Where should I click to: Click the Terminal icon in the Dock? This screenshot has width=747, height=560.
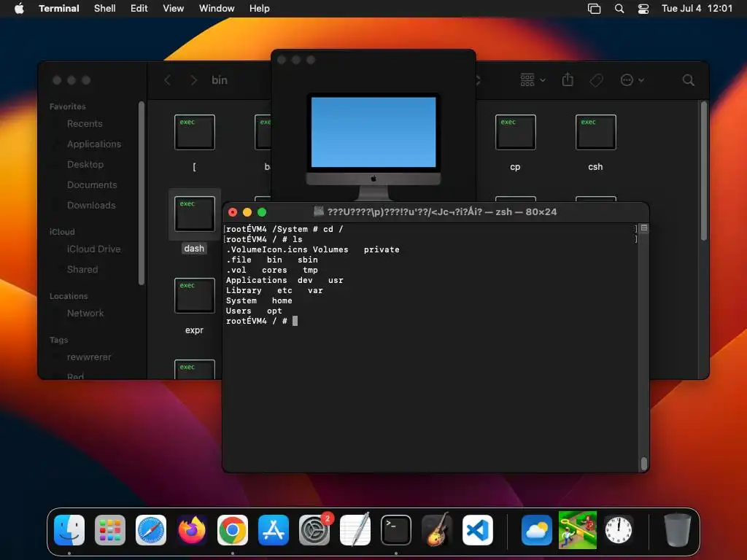[396, 530]
